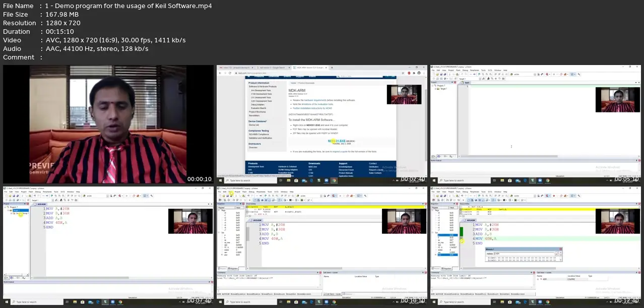Click the RST reset icon in 00:12:40 frame

433,200
